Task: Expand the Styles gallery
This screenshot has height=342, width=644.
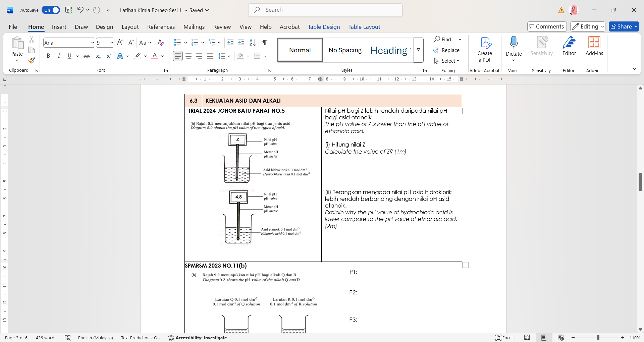Action: (x=418, y=50)
